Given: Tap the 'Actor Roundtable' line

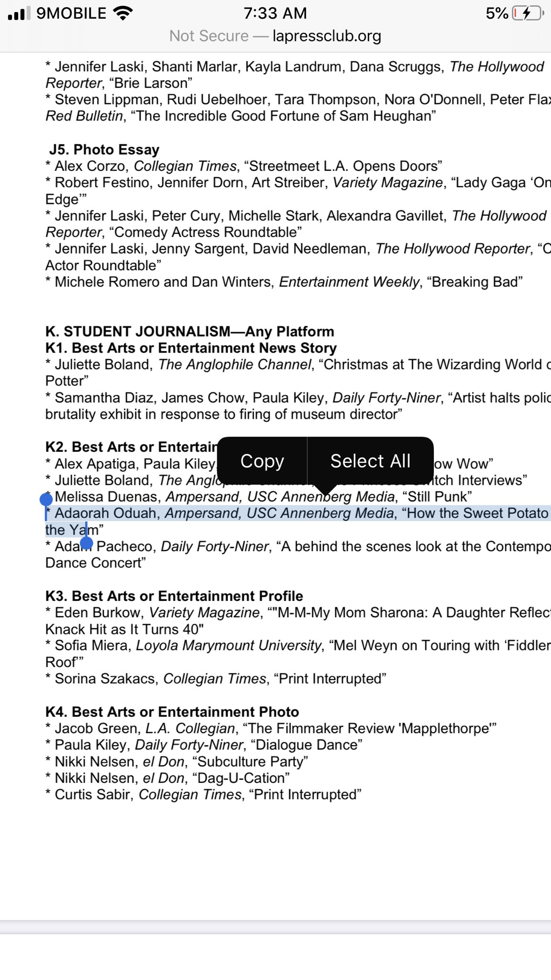Looking at the screenshot, I should 103,265.
